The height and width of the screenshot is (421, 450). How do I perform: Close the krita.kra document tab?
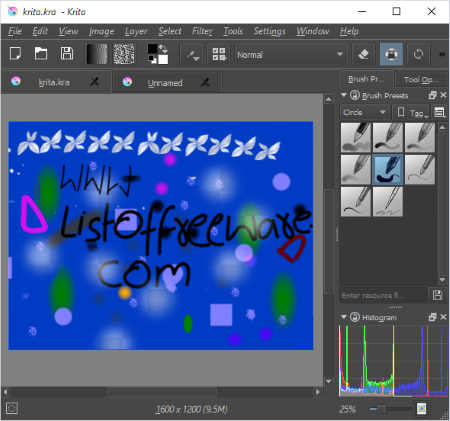(x=95, y=82)
